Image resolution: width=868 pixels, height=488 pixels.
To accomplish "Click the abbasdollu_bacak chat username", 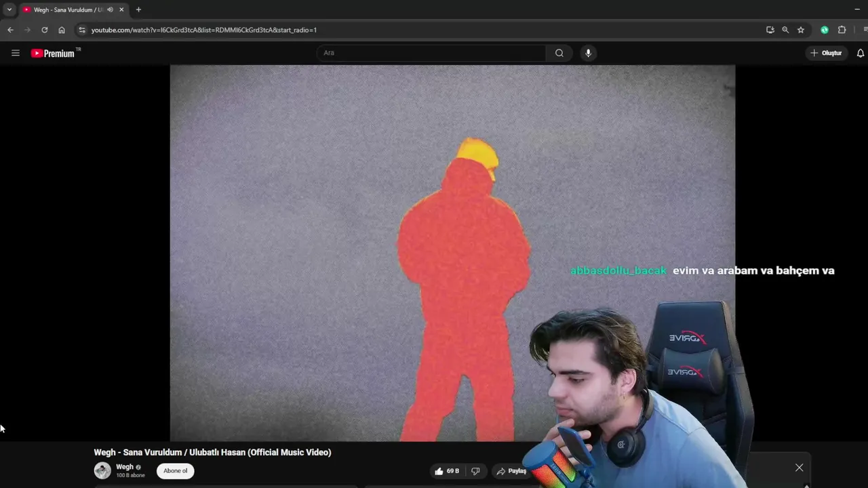I will pos(618,270).
